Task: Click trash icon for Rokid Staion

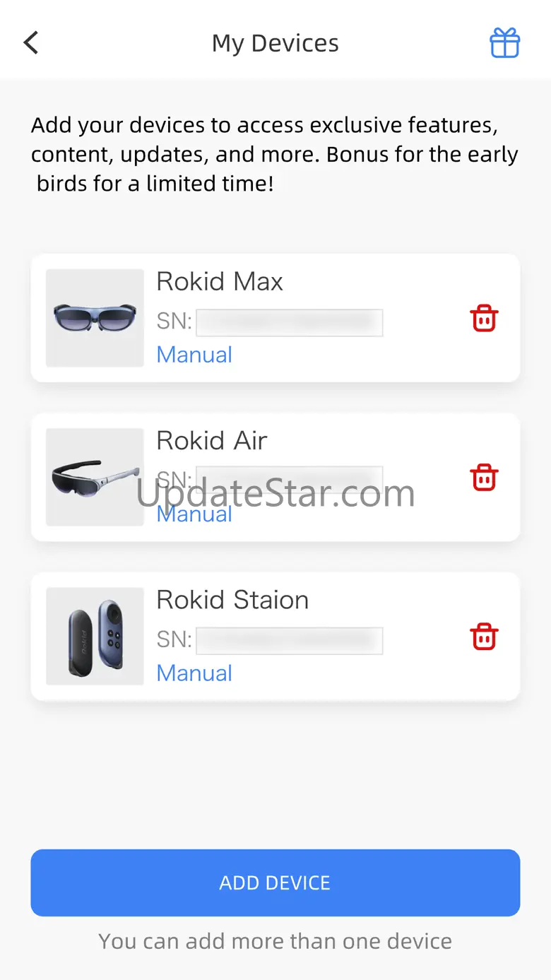Action: (485, 637)
